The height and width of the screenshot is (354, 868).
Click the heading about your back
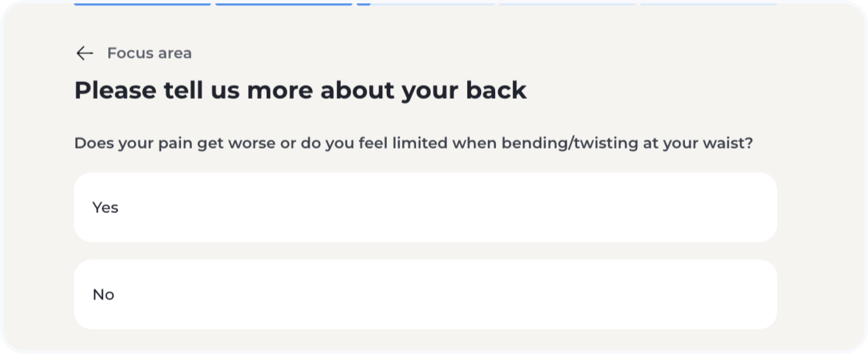tap(300, 90)
